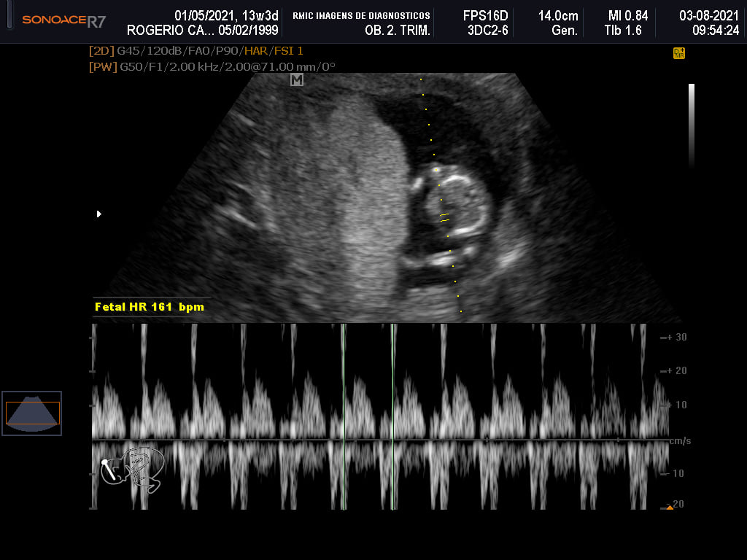The image size is (747, 560).
Task: Select the second green caliper line
Action: [392, 416]
